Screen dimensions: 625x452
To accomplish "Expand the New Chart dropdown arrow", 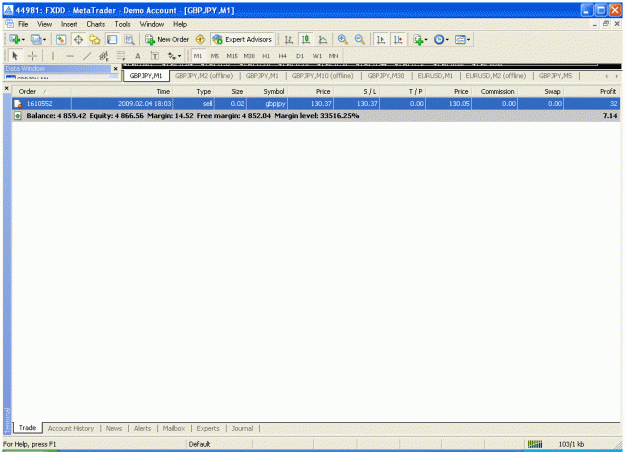I will (24, 40).
